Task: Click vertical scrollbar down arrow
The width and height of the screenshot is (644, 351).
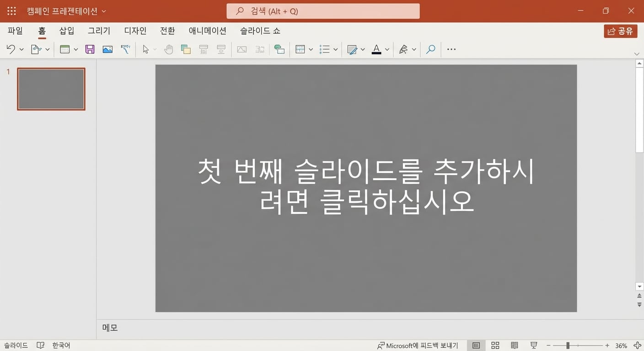Action: pos(639,287)
